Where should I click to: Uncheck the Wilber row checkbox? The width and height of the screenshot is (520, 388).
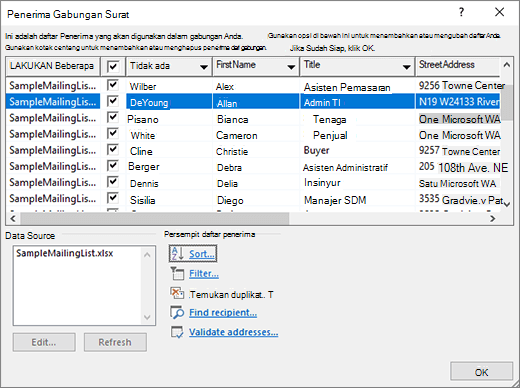(x=113, y=85)
